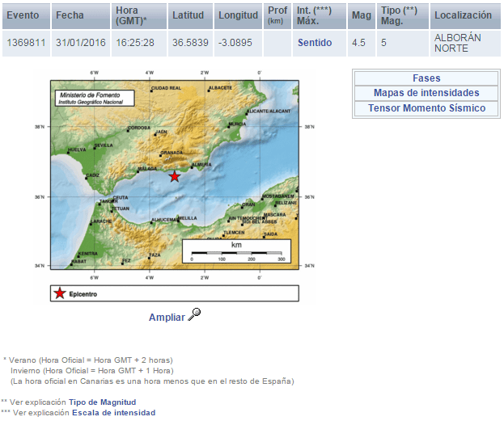Screen dimensions: 504x421
Task: Select longitude value -3.0895
Action: [235, 43]
